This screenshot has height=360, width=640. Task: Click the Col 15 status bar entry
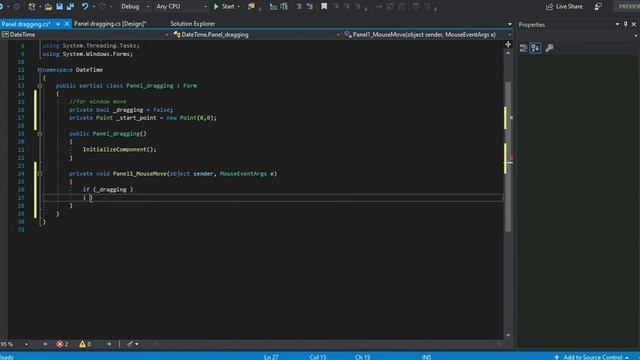tap(318, 357)
